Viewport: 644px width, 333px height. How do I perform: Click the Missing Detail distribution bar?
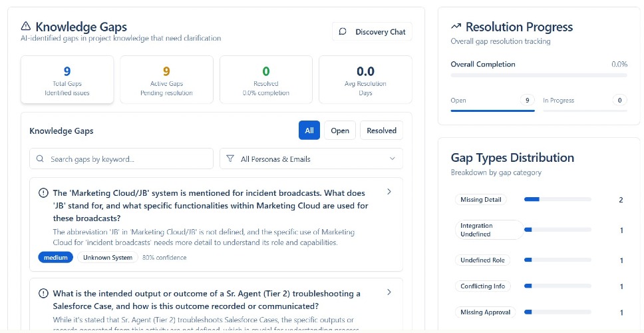pos(558,199)
